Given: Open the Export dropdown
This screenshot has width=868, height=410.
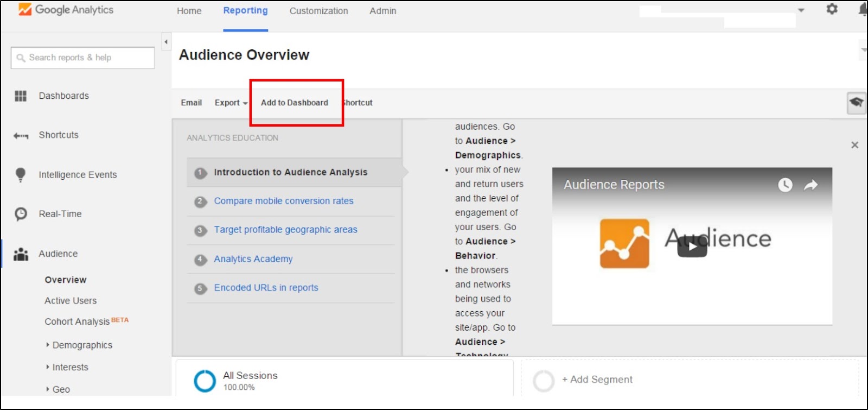Looking at the screenshot, I should click(231, 103).
